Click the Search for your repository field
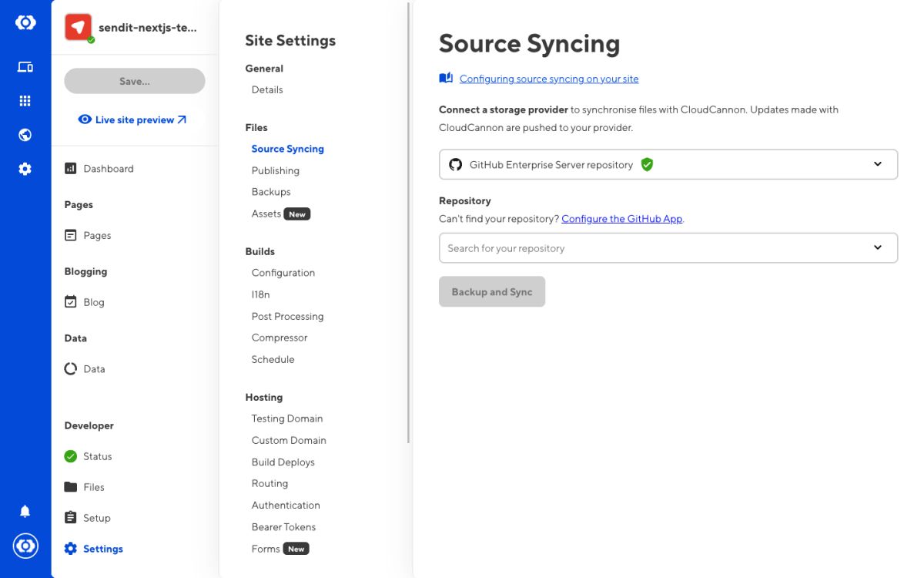Screen dimensions: 924x578 654,248
